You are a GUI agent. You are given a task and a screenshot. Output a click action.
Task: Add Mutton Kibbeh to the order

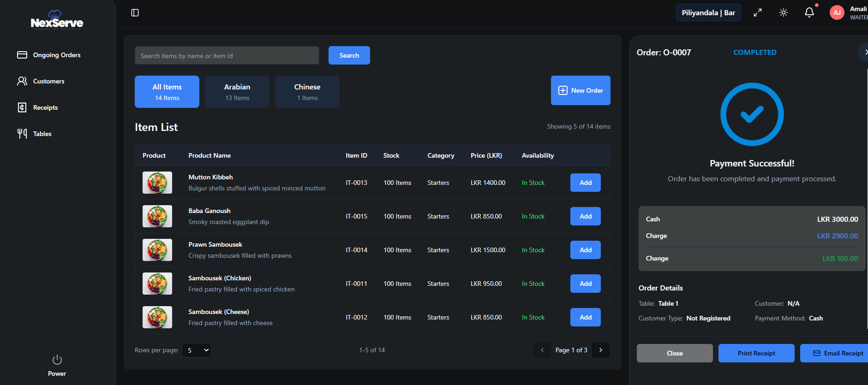585,183
